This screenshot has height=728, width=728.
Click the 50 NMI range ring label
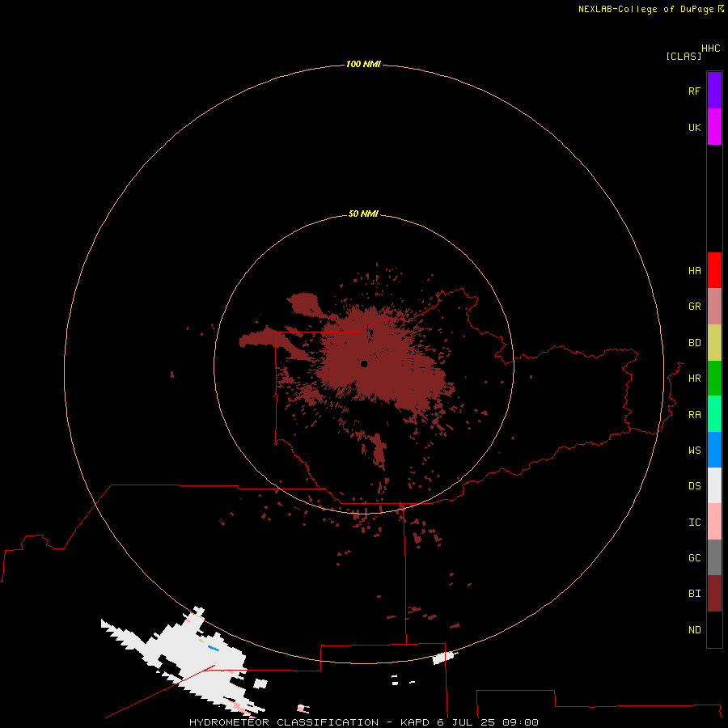[363, 214]
